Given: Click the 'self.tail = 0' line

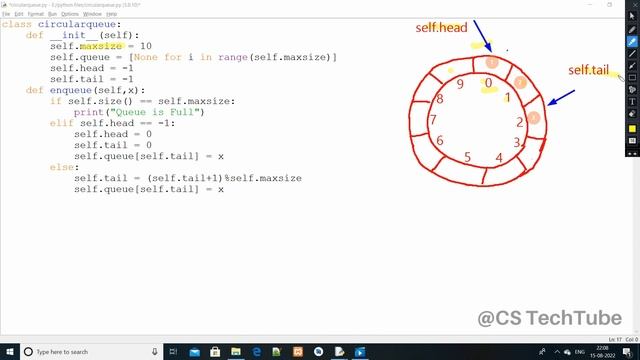Looking at the screenshot, I should click(113, 145).
